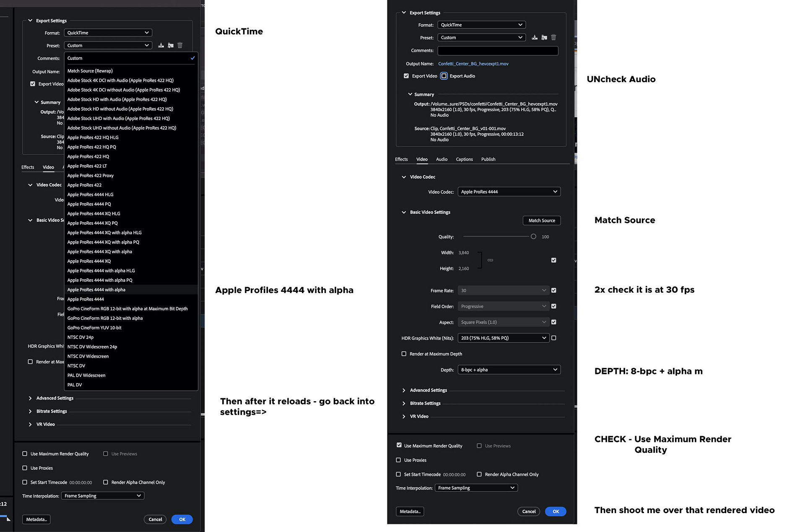Enable Render Alpha Channel Only in right panel
805x532 pixels.
[479, 474]
